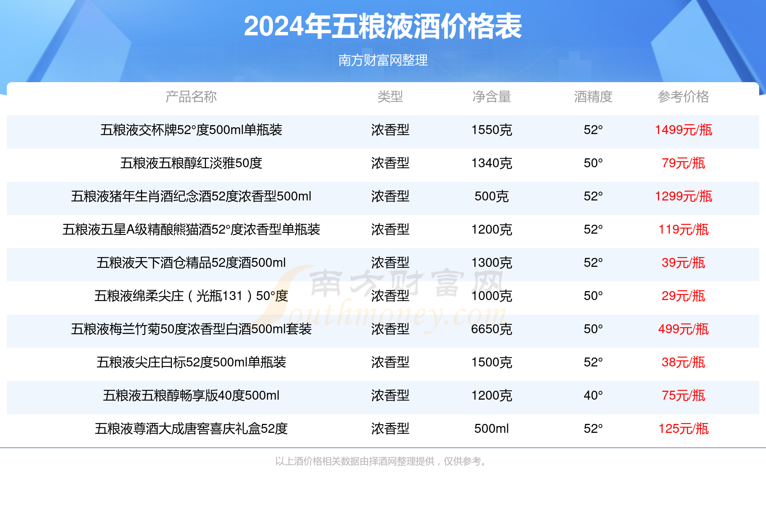Click price 39元/瓶
This screenshot has width=766, height=532.
click(683, 263)
